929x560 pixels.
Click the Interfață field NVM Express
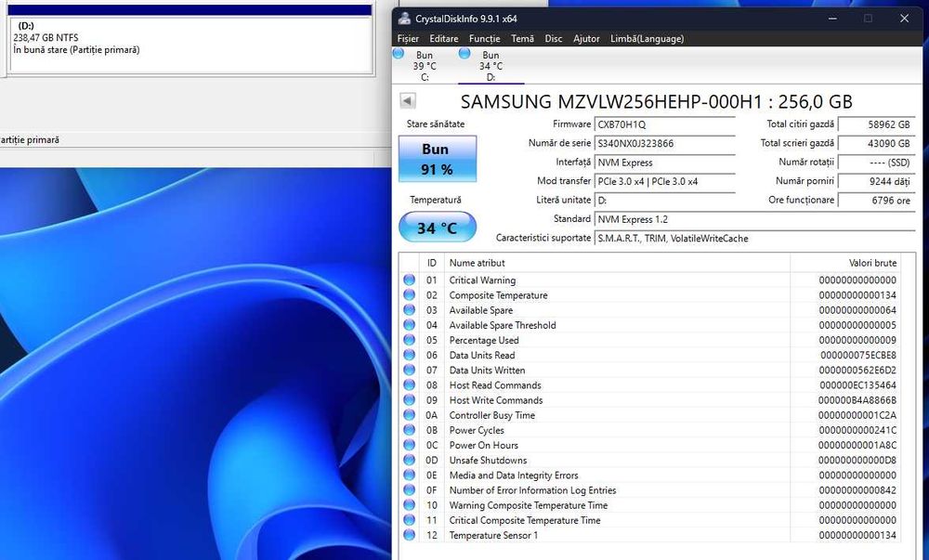coord(665,163)
